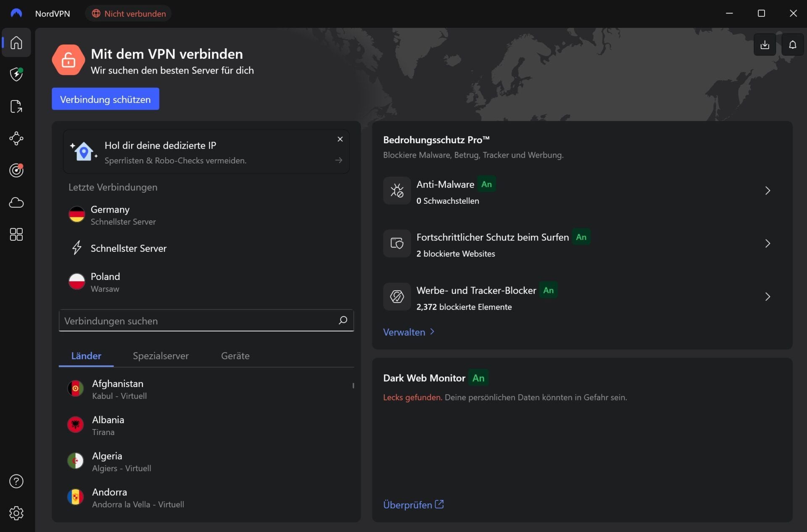Toggle the Werbe- und Tracker-Blocker
This screenshot has width=807, height=532.
point(549,290)
